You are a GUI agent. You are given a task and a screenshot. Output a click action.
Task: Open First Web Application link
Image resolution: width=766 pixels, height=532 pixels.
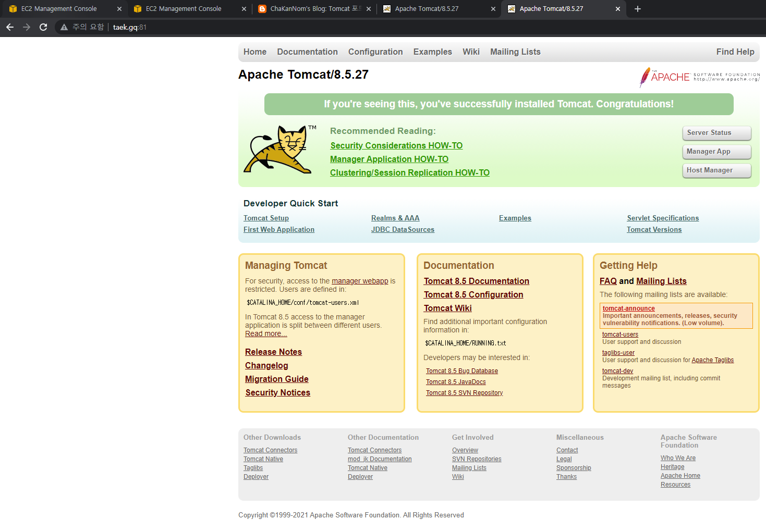click(x=279, y=229)
